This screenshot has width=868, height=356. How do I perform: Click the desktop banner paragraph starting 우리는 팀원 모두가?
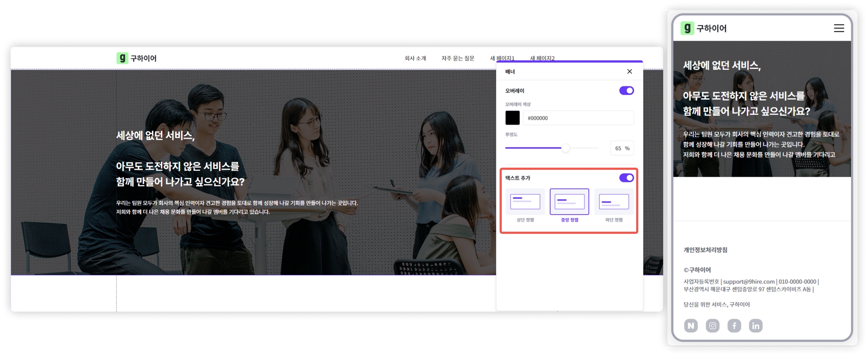(x=237, y=207)
